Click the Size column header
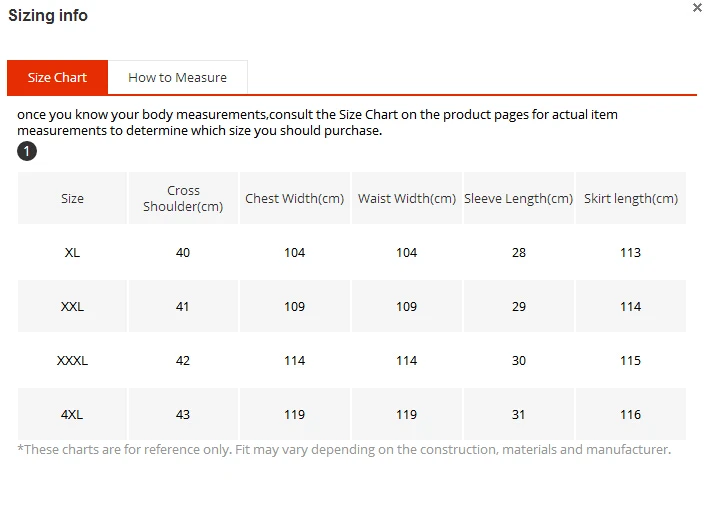712x514 pixels. point(72,198)
